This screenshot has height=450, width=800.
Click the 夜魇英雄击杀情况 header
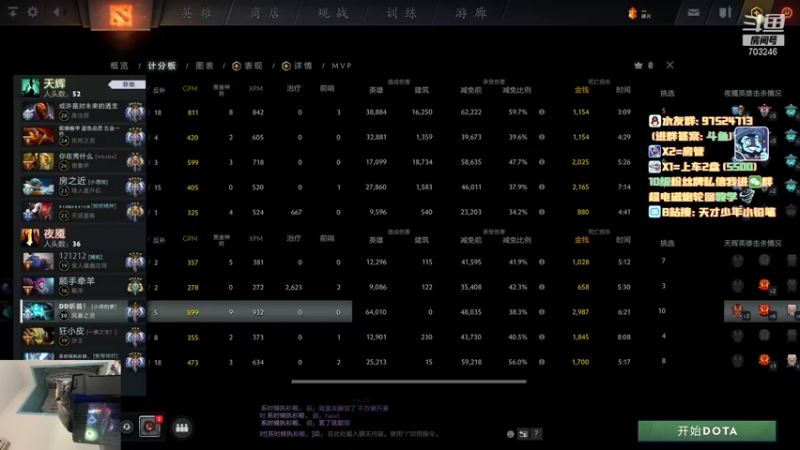pos(753,93)
